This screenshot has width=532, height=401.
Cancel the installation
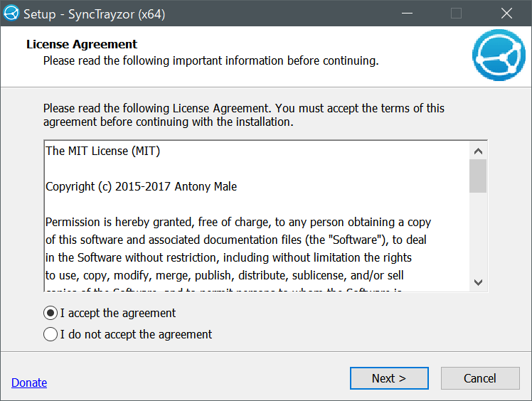click(479, 378)
